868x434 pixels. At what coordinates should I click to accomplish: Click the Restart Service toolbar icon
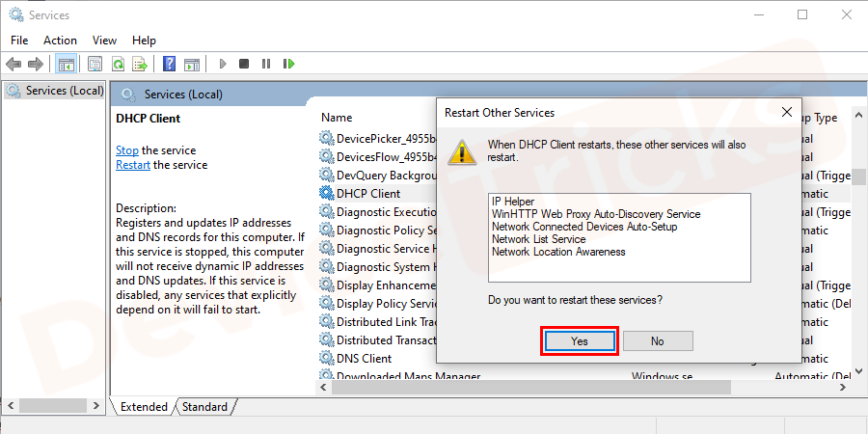pyautogui.click(x=289, y=65)
